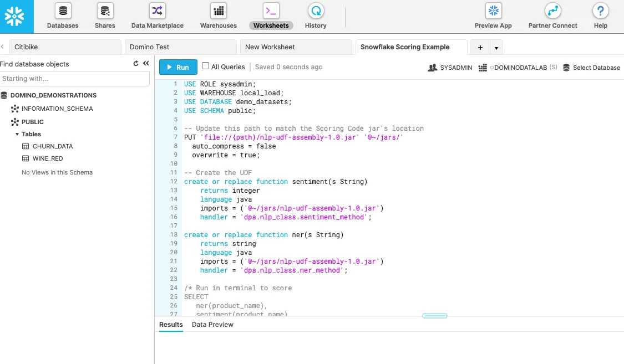Open the History page icon
The image size is (624, 364).
pos(316,11)
